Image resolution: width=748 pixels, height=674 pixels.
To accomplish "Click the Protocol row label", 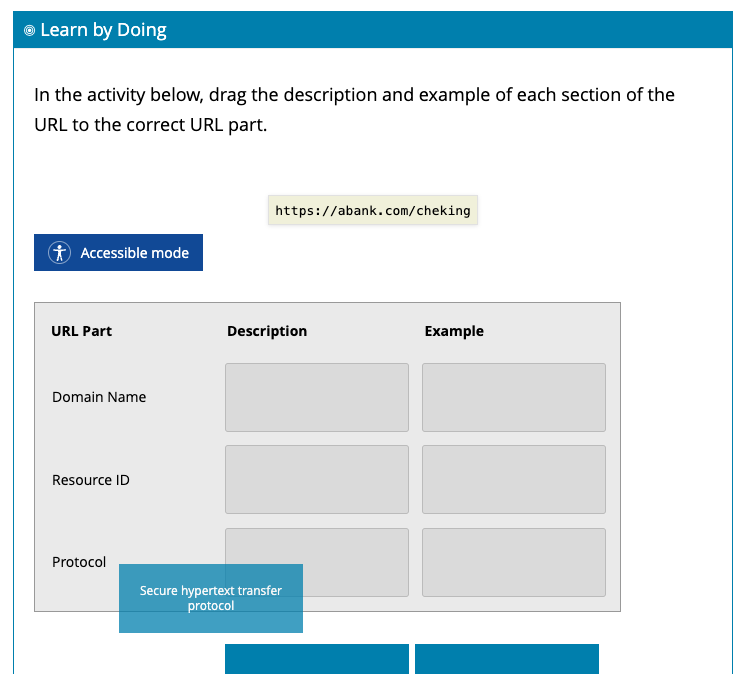I will click(x=79, y=562).
